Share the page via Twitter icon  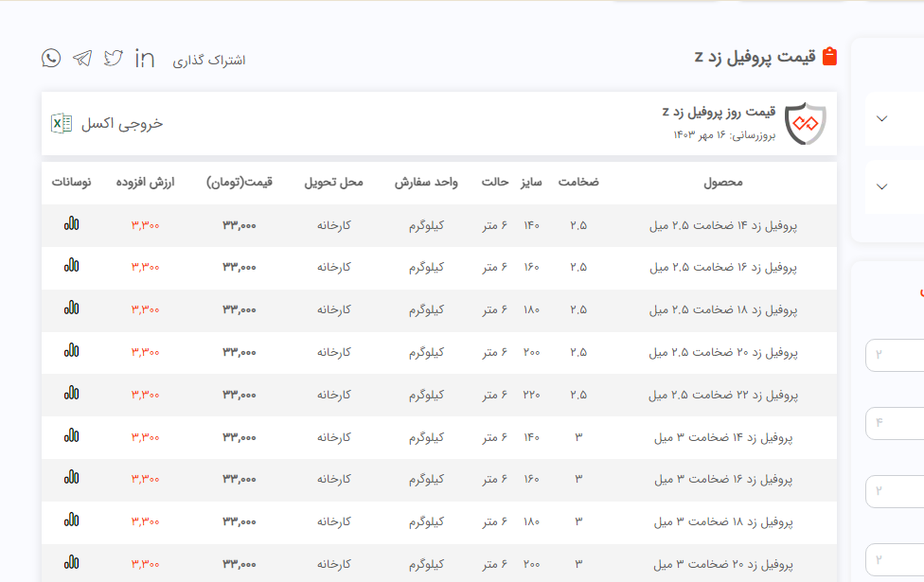(114, 59)
